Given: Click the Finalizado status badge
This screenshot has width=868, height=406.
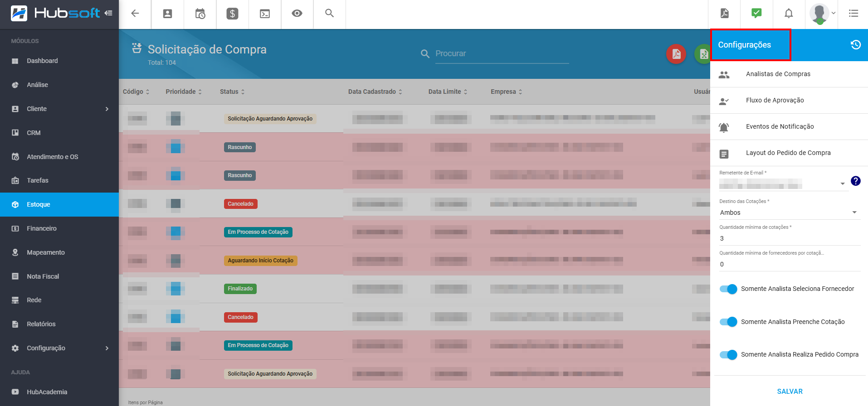Looking at the screenshot, I should point(240,289).
